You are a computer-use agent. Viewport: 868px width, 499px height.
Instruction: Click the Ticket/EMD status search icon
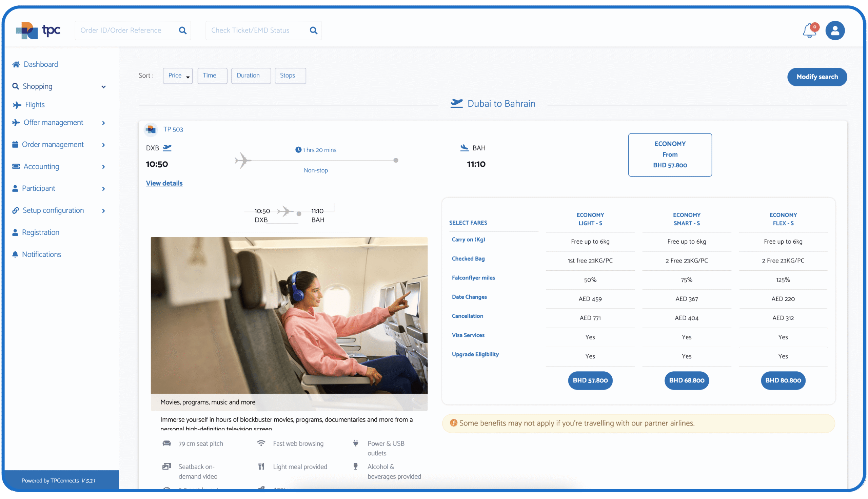point(313,30)
